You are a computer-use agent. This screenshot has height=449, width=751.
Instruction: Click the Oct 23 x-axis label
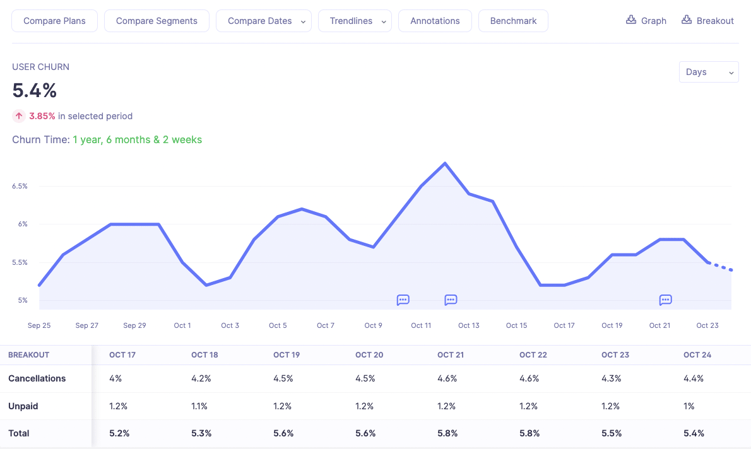(707, 325)
